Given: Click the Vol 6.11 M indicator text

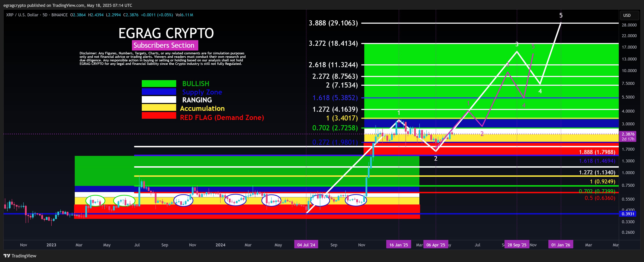Looking at the screenshot, I should click(184, 15).
